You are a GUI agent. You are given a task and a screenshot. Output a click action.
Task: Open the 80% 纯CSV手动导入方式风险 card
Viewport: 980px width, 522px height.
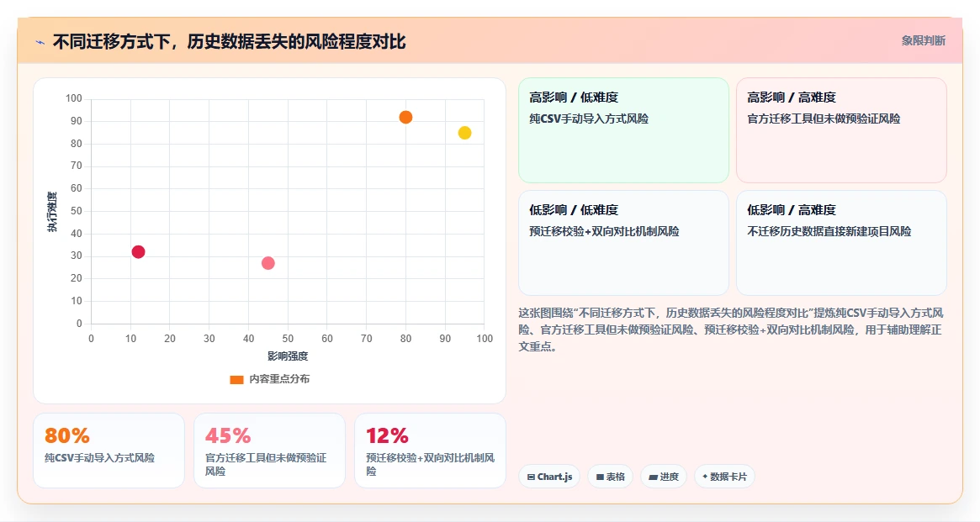pyautogui.click(x=109, y=451)
